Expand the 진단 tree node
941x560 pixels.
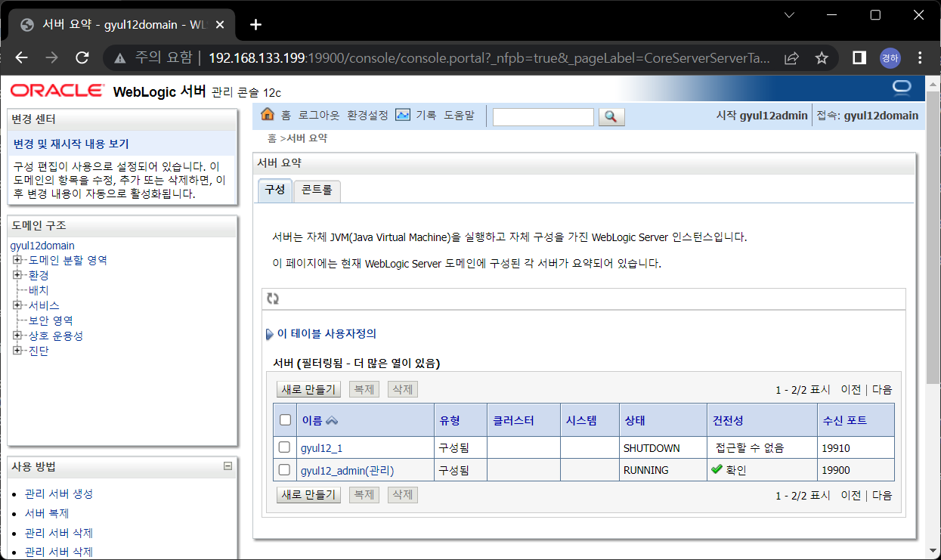[x=17, y=350]
